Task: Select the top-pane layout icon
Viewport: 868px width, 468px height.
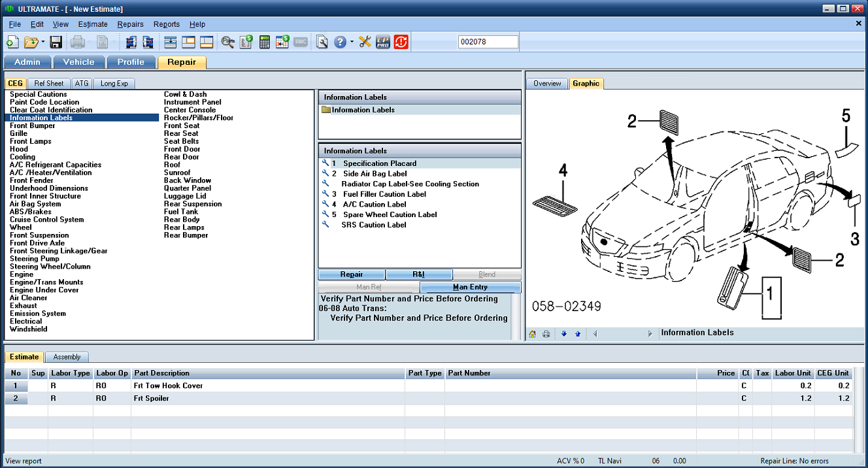Action: pyautogui.click(x=189, y=42)
